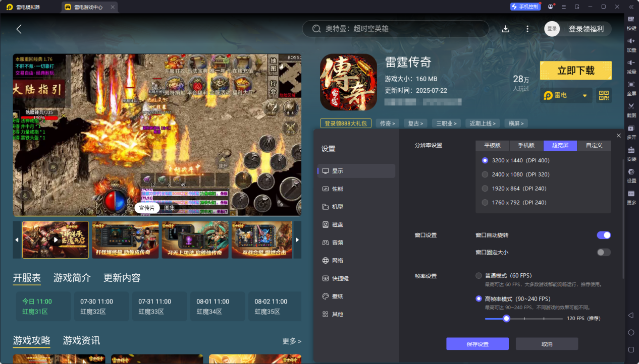
Task: Expand the 雷电 download source dropdown
Action: [x=566, y=95]
